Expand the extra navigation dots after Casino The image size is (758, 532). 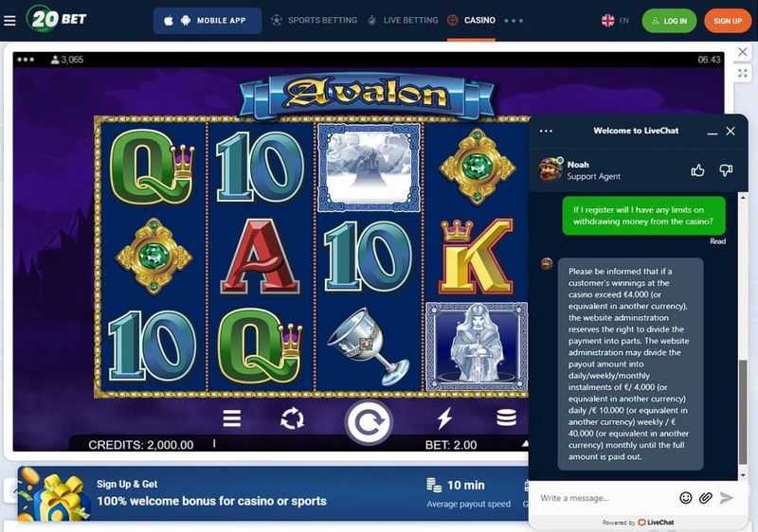tap(514, 21)
